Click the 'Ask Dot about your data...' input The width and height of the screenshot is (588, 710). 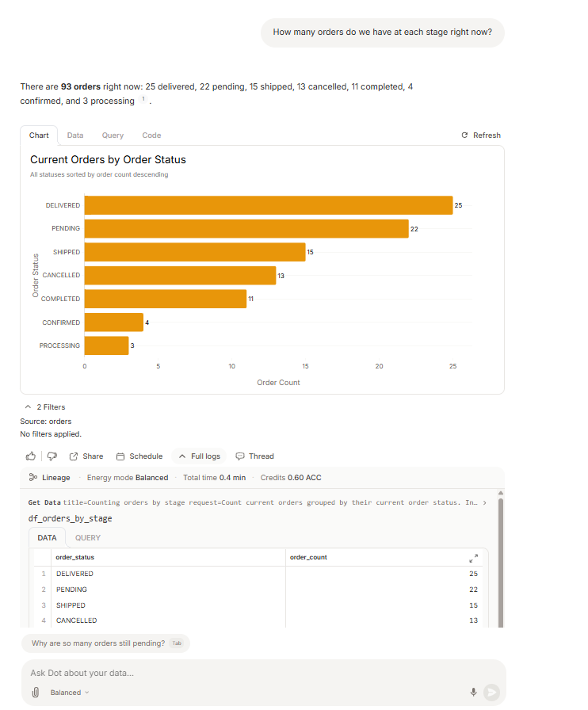point(263,673)
